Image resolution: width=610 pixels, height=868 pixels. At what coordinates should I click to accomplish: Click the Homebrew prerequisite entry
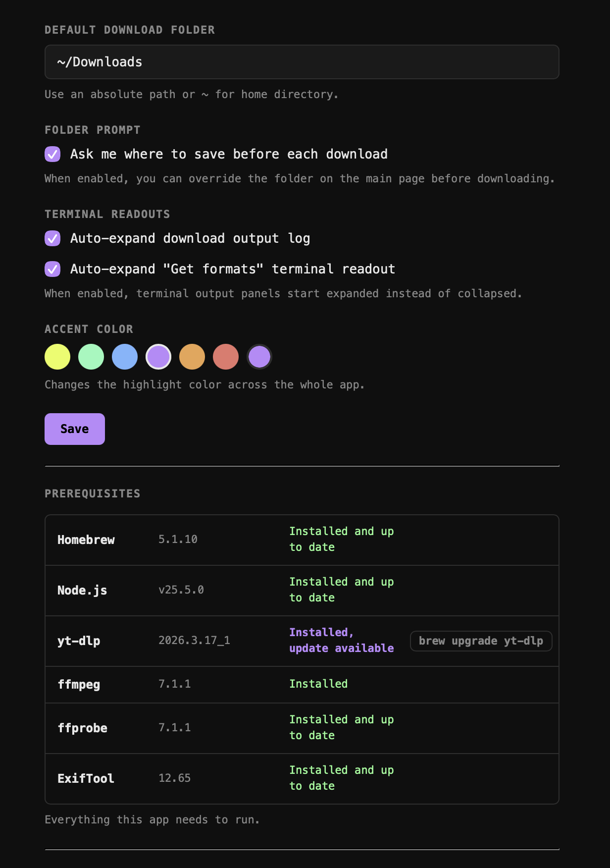pyautogui.click(x=302, y=540)
